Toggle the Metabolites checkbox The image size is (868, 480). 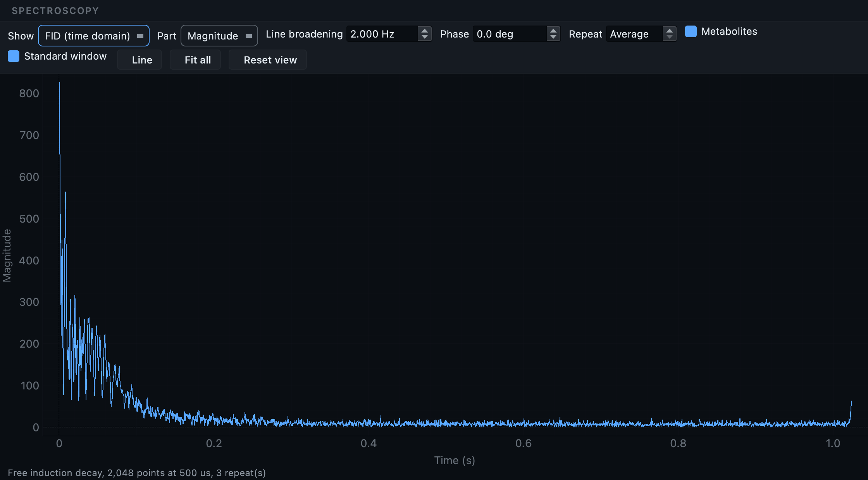(x=691, y=31)
